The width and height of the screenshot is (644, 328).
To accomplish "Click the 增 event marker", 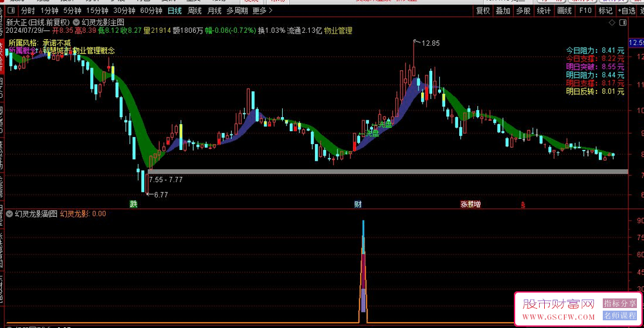I will pos(477,204).
